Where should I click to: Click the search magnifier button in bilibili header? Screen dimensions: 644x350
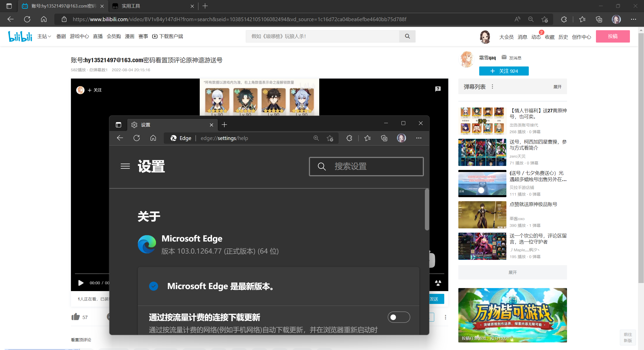[x=407, y=36]
